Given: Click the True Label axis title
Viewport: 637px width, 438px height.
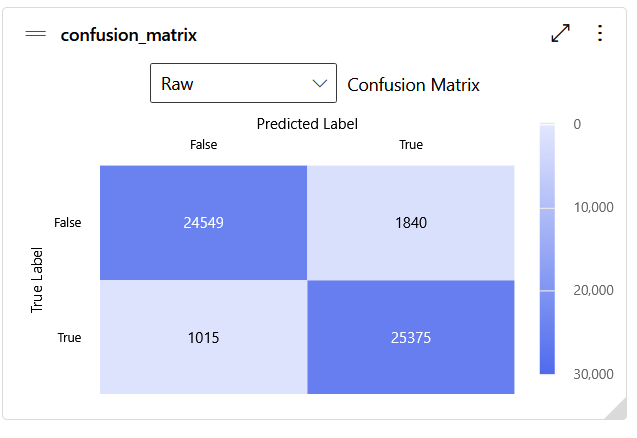Looking at the screenshot, I should click(x=38, y=280).
